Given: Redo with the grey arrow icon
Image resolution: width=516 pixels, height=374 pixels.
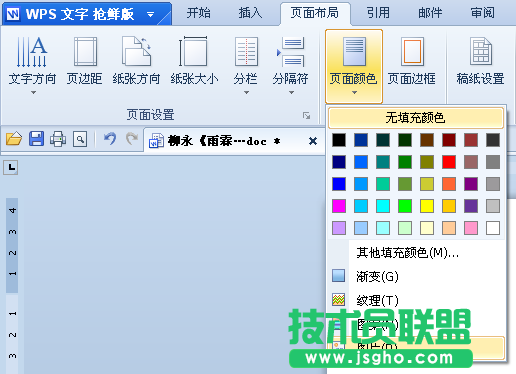Looking at the screenshot, I should tap(132, 138).
